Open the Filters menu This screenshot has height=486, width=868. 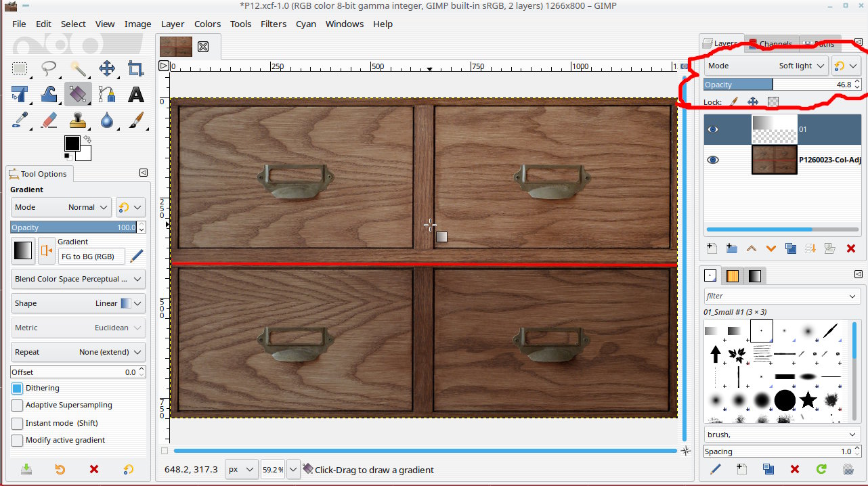[274, 24]
